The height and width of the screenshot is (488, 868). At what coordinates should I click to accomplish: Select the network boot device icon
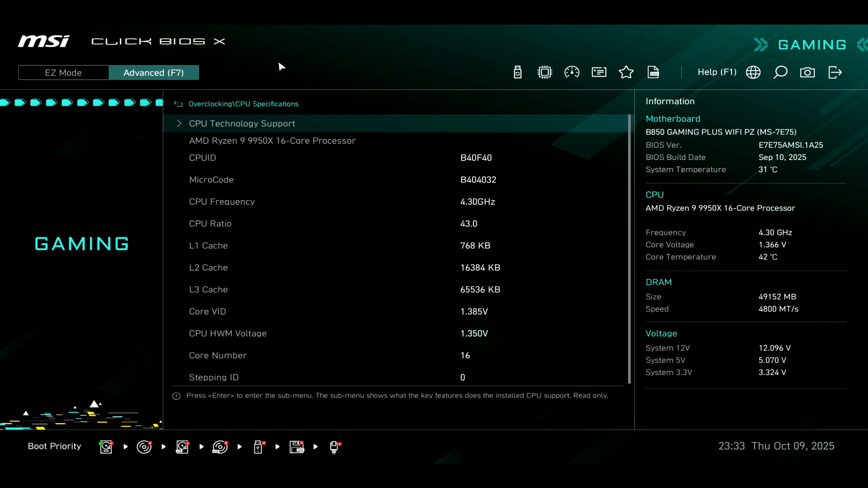pyautogui.click(x=335, y=447)
